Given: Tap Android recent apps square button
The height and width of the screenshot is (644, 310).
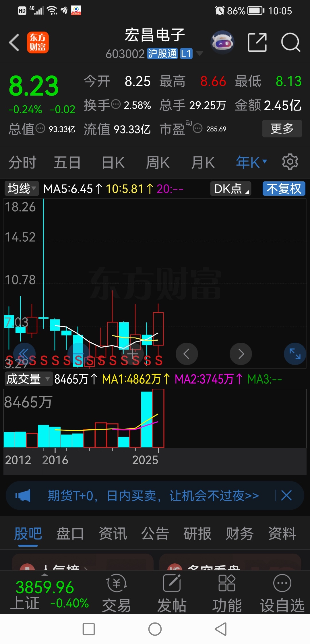Looking at the screenshot, I should coord(89,629).
